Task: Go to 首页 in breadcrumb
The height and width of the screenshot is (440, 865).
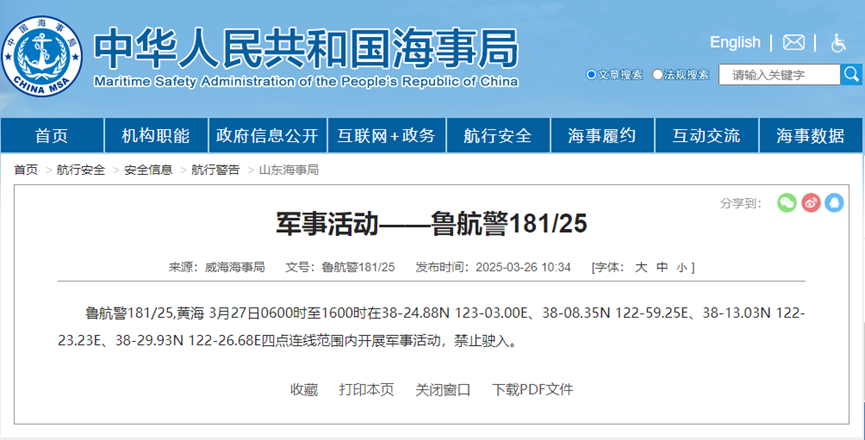Action: tap(26, 170)
